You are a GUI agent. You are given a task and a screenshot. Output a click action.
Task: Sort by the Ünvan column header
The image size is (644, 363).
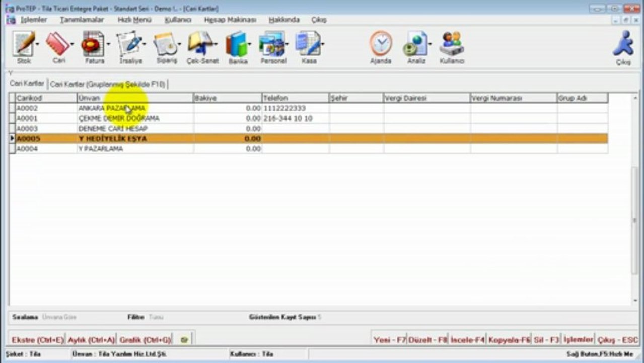point(135,98)
